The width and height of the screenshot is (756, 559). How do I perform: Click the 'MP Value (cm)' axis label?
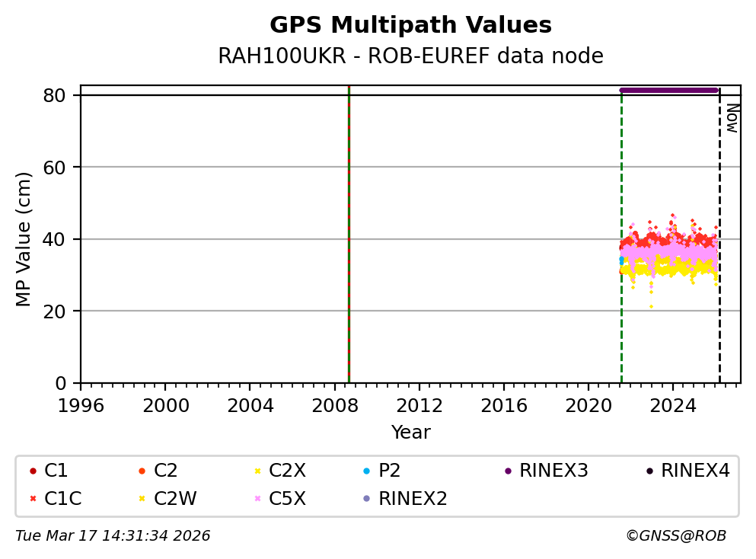click(24, 239)
